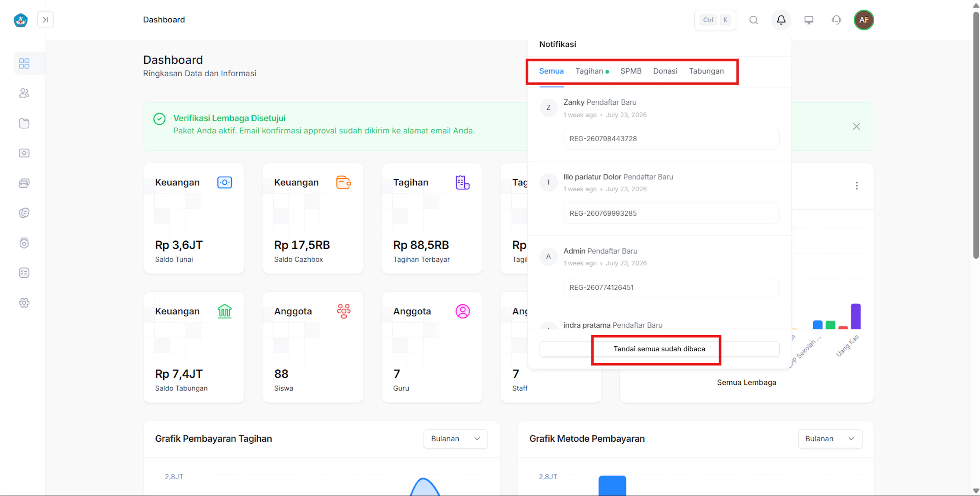Screen dimensions: 980x496
Task: Click the green check icon in verification banner
Action: (x=160, y=119)
